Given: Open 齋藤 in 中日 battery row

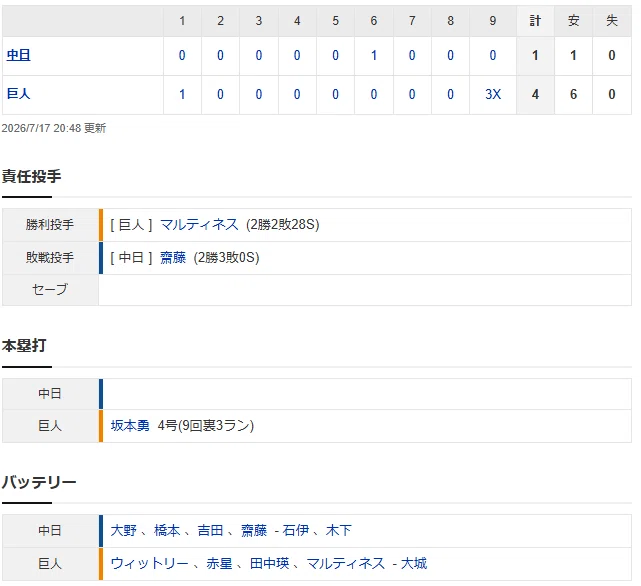Looking at the screenshot, I should pos(254,530).
